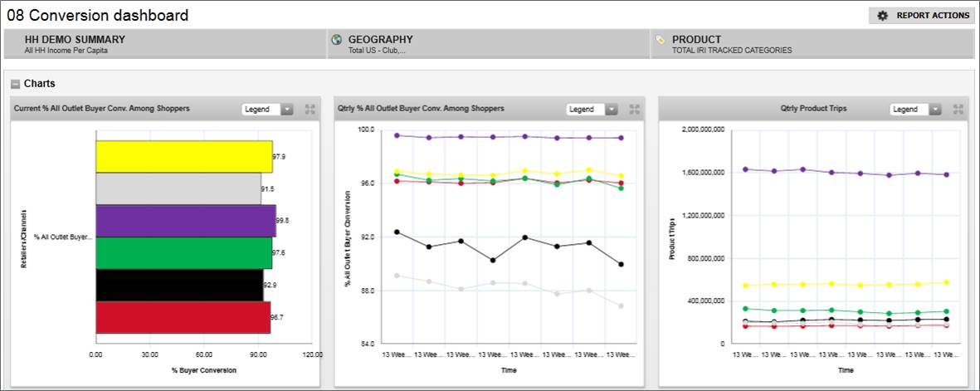Image resolution: width=980 pixels, height=391 pixels.
Task: Click the light gray 91.5 bar
Action: [178, 188]
